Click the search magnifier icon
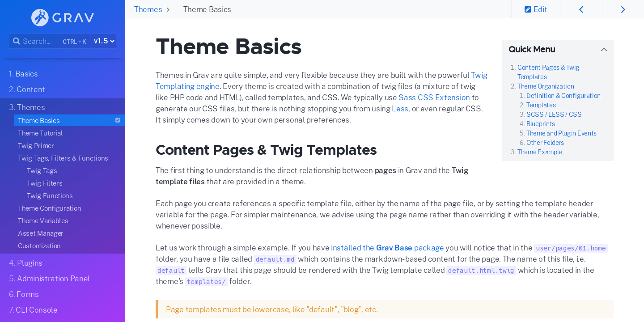The width and height of the screenshot is (644, 322). click(17, 41)
